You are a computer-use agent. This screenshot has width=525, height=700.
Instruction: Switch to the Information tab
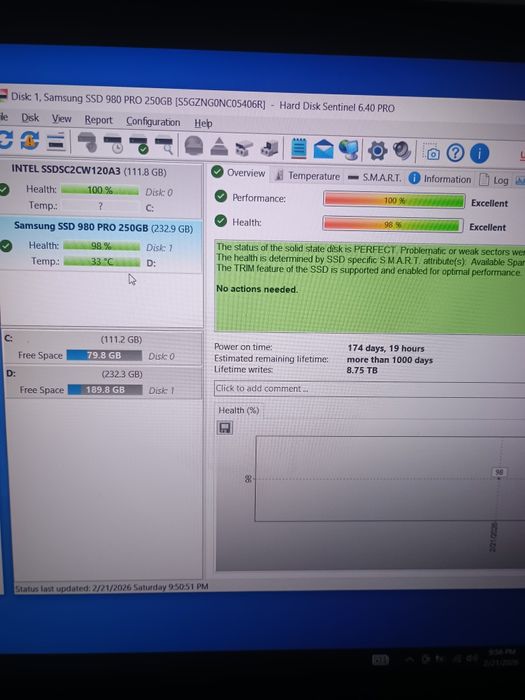[x=440, y=179]
